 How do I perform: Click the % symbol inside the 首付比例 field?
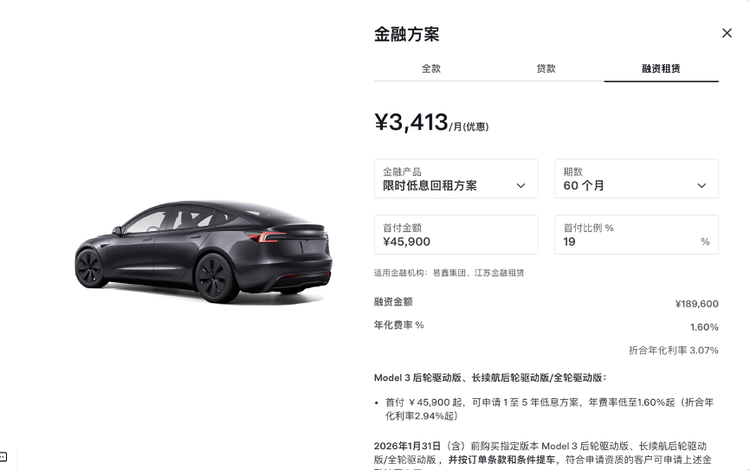tap(705, 241)
